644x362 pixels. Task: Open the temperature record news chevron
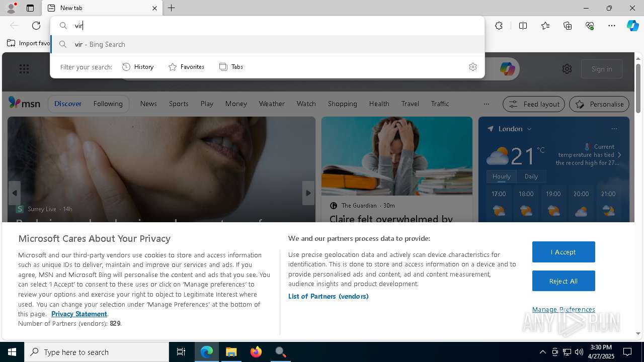coord(619,155)
